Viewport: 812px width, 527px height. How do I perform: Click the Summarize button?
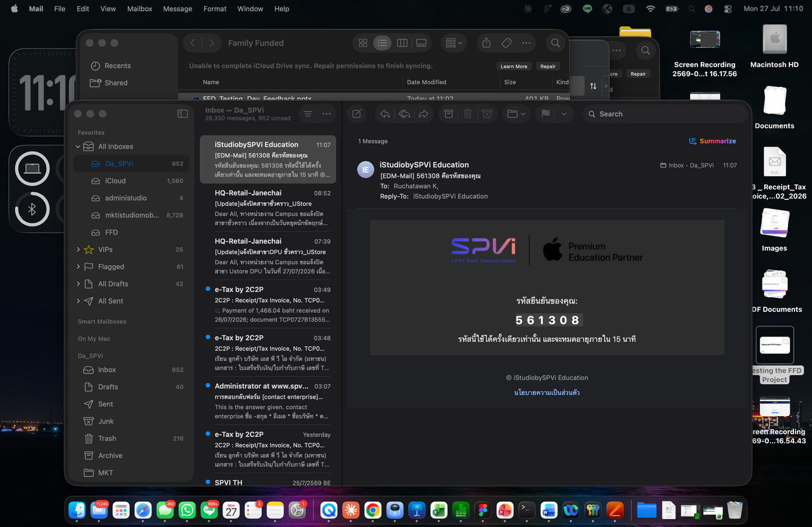(713, 141)
